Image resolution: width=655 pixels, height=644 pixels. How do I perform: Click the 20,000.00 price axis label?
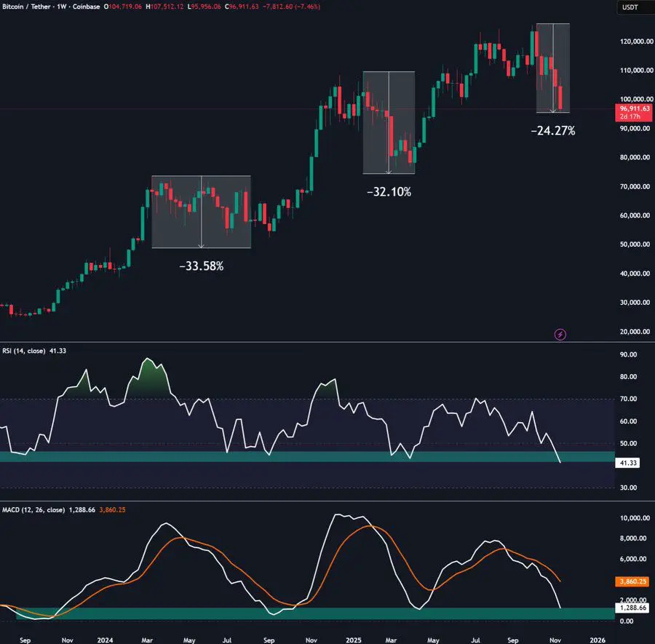pyautogui.click(x=635, y=332)
